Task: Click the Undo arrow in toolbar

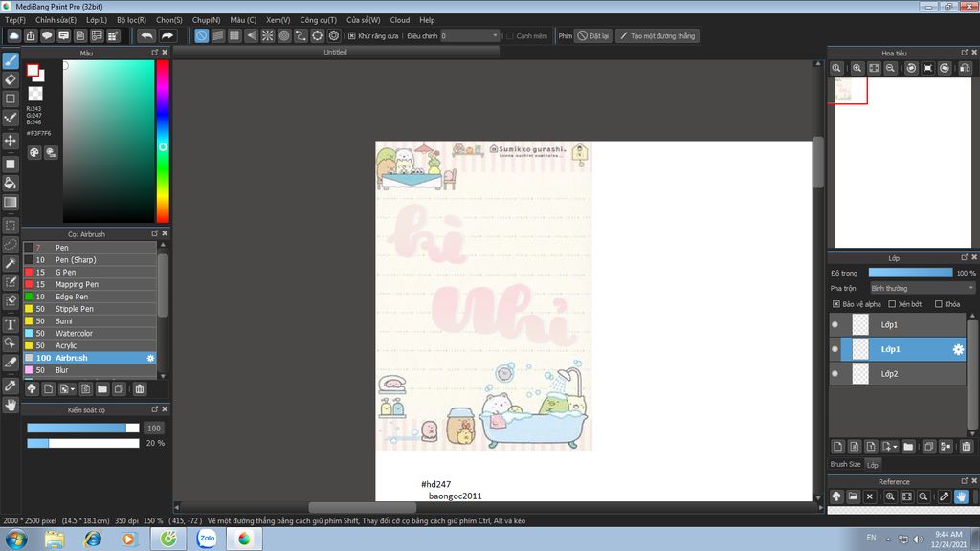Action: (146, 35)
